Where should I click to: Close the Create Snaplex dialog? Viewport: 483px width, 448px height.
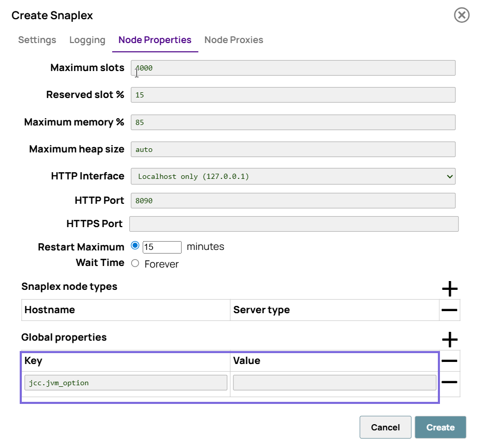461,15
